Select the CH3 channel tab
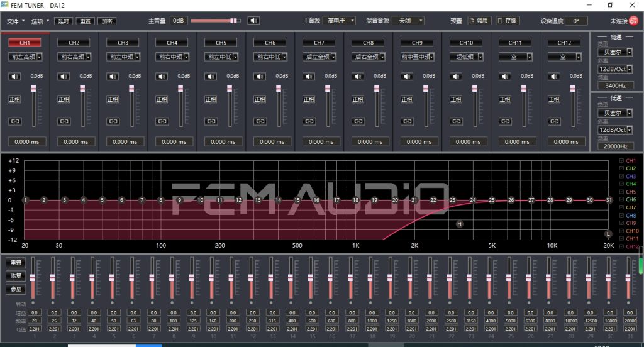This screenshot has height=347, width=644. [x=123, y=43]
